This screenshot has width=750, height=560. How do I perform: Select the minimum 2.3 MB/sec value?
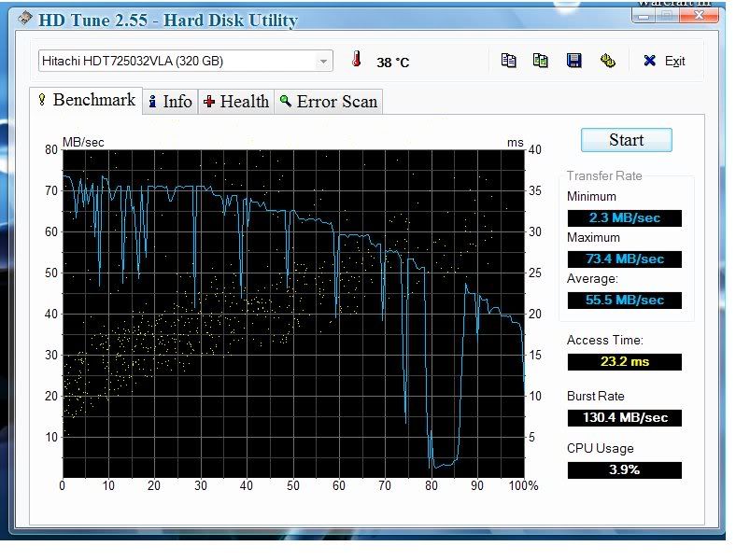[x=624, y=217]
